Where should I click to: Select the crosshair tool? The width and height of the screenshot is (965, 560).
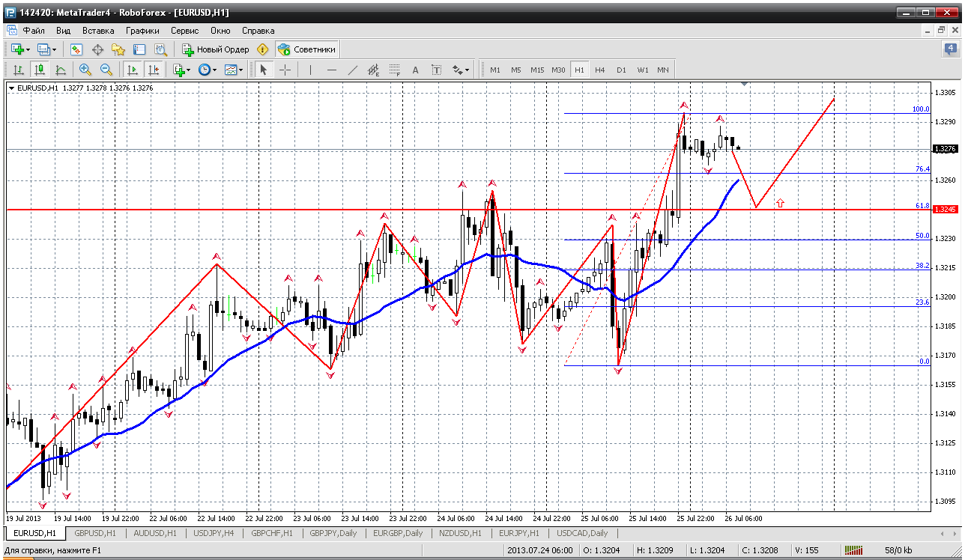point(285,70)
